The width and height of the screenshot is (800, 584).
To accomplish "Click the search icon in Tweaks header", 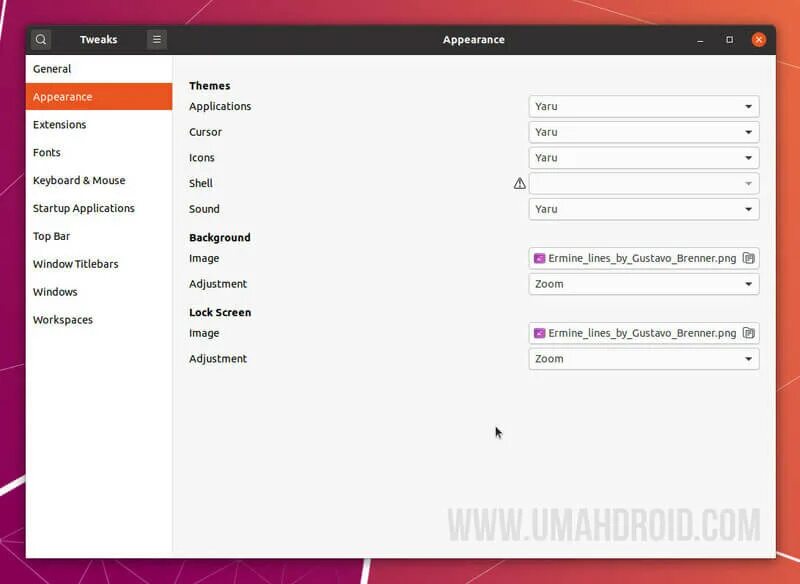I will click(x=41, y=39).
